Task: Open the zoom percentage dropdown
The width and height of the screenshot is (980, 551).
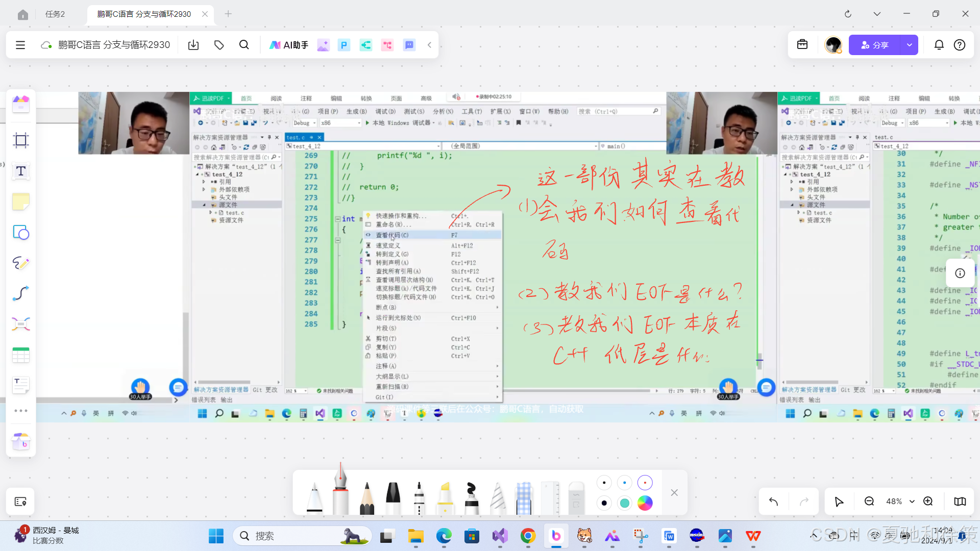Action: coord(912,502)
